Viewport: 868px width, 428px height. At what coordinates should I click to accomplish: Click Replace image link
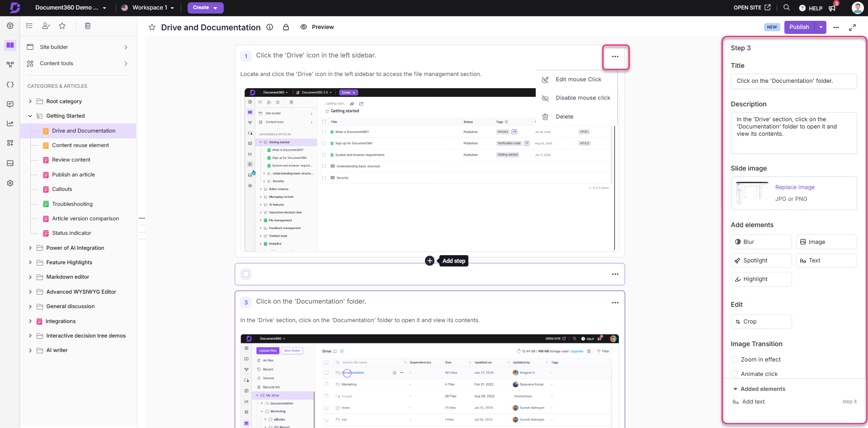795,187
